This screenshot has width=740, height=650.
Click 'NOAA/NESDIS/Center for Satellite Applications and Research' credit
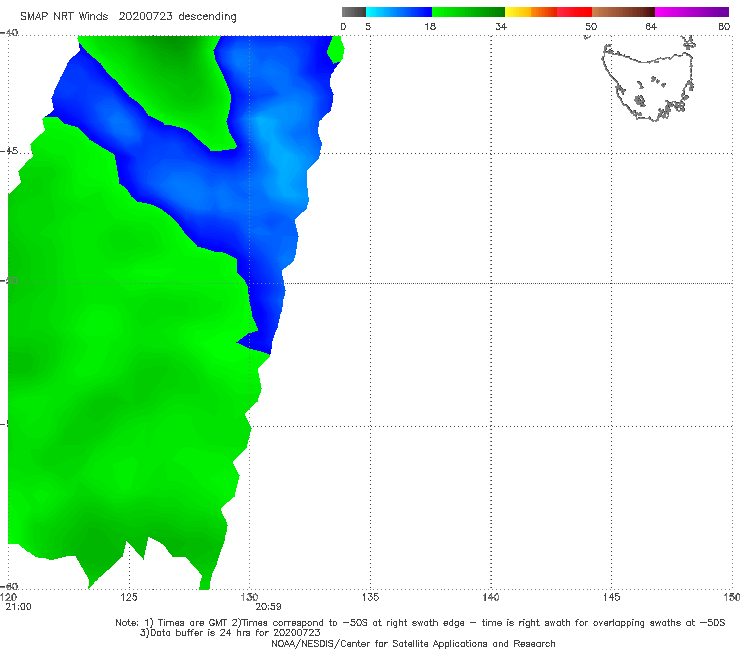tap(413, 644)
